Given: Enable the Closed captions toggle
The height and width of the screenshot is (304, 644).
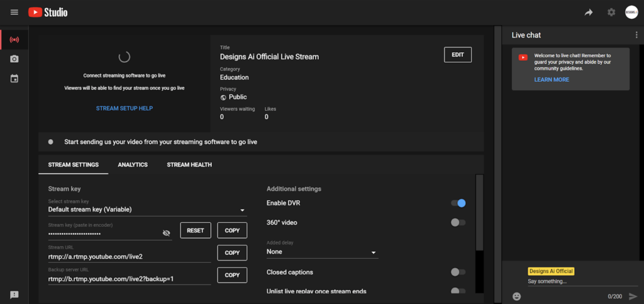Looking at the screenshot, I should click(x=458, y=272).
